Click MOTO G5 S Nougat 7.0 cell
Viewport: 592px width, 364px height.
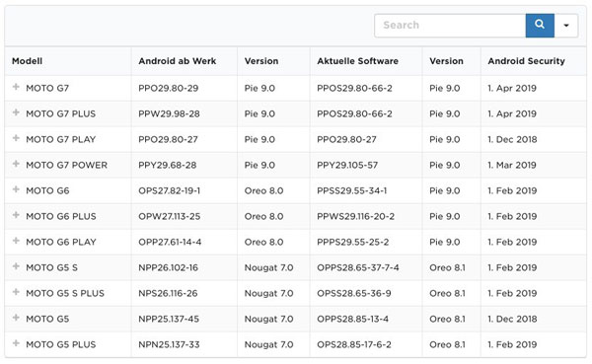pyautogui.click(x=268, y=267)
